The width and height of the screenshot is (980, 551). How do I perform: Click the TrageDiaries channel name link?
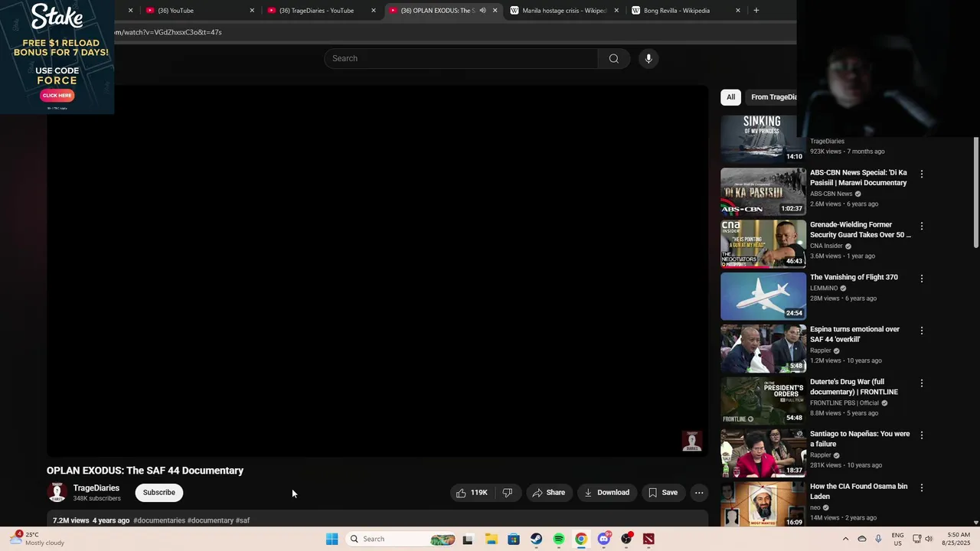pos(96,488)
